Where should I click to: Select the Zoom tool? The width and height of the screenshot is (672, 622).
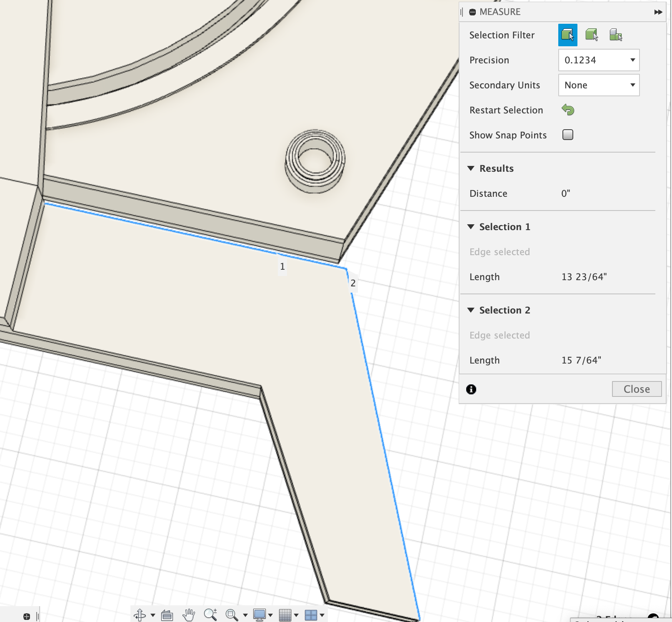(x=211, y=615)
